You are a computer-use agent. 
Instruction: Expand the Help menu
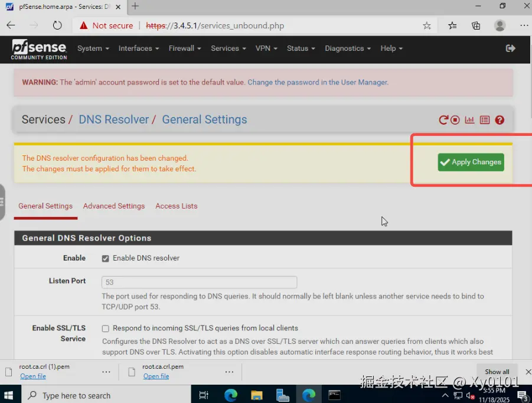point(391,48)
